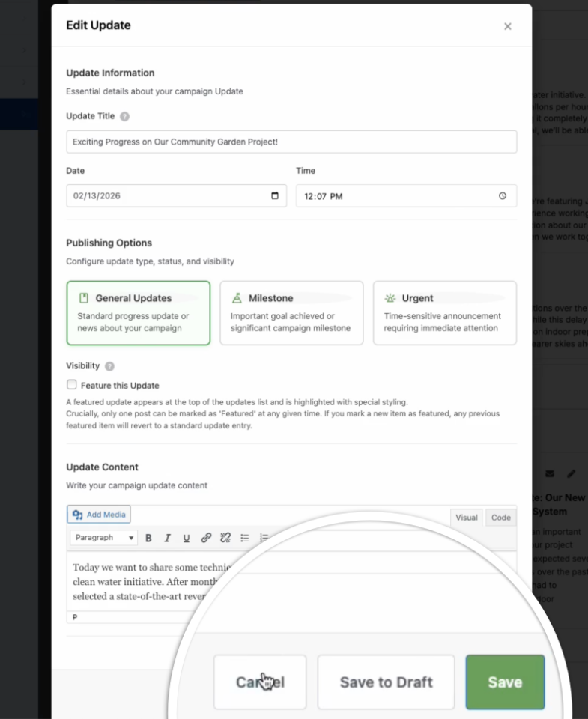
Task: Open the Paragraph format dropdown
Action: click(x=103, y=538)
